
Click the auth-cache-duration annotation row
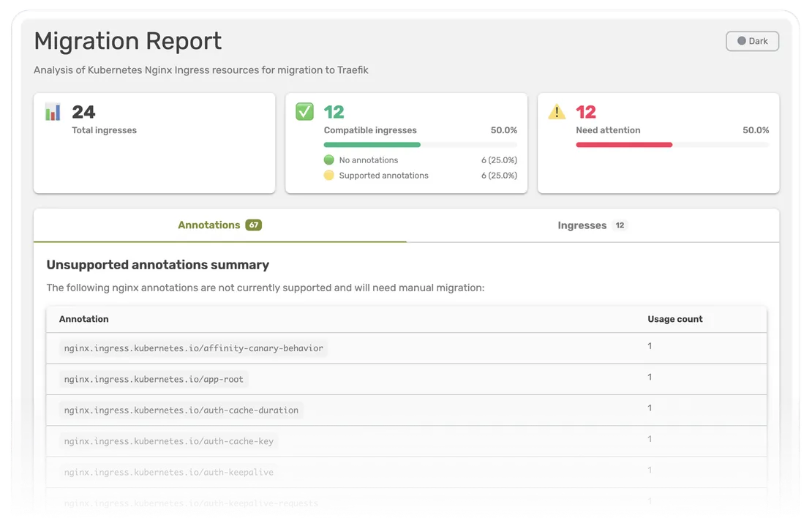(181, 410)
